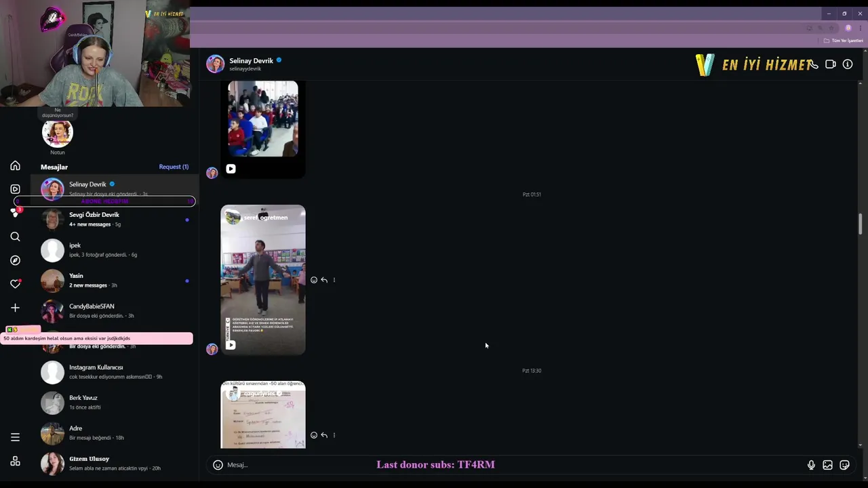Open the Search magnifier icon in sidebar
The width and height of the screenshot is (868, 488).
click(15, 237)
